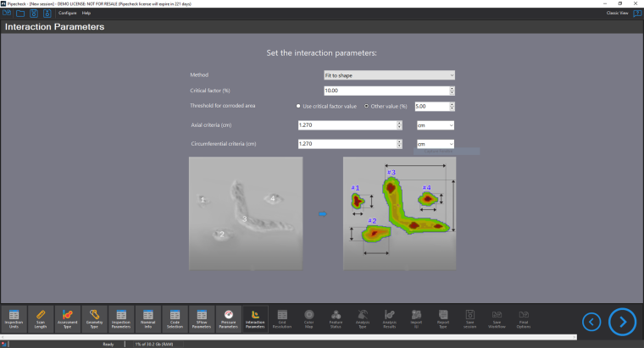Screen dimensions: 644x348
Task: Click the open folder icon in toolbar
Action: pos(20,14)
